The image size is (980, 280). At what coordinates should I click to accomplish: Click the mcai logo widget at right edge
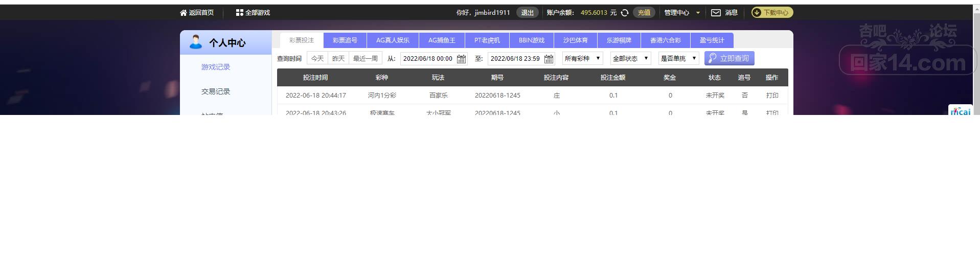[960, 110]
